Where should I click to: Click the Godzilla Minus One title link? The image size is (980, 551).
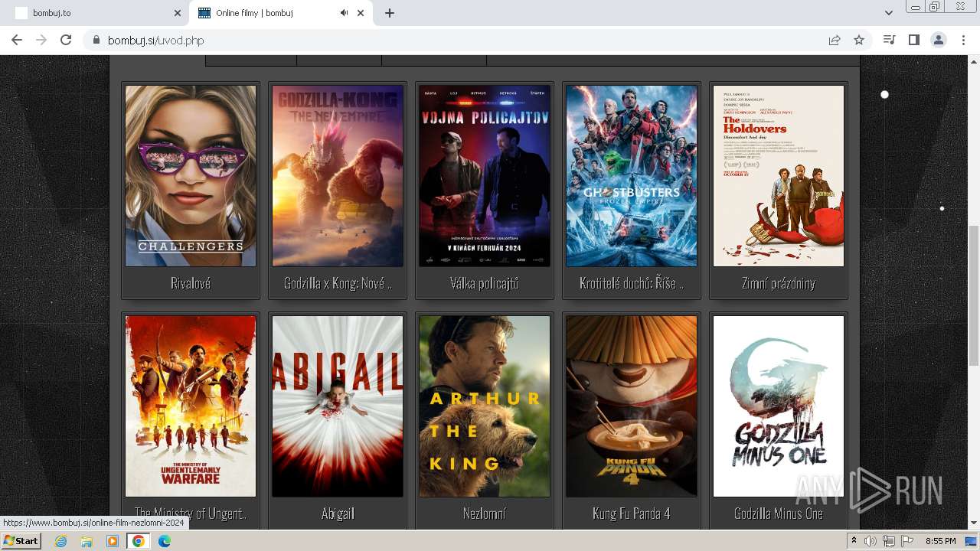point(779,514)
